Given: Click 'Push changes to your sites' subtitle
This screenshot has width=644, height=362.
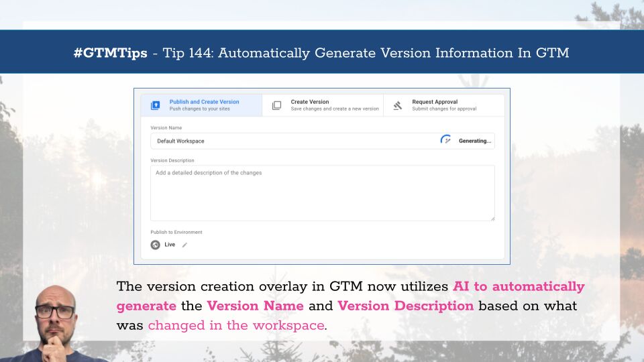Looking at the screenshot, I should click(200, 109).
